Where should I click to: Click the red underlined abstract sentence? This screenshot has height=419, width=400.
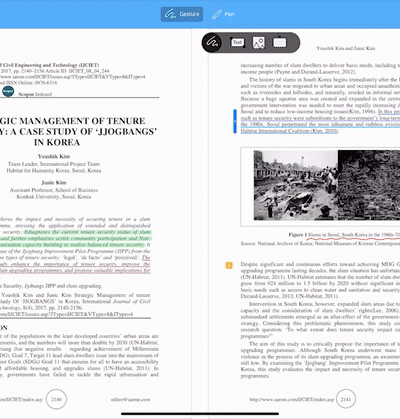(x=75, y=264)
